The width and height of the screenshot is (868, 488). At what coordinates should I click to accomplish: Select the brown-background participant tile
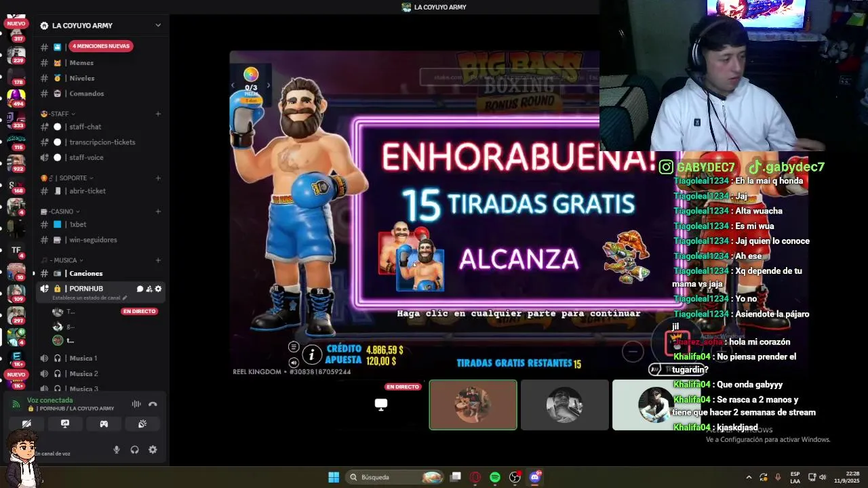[x=473, y=405]
